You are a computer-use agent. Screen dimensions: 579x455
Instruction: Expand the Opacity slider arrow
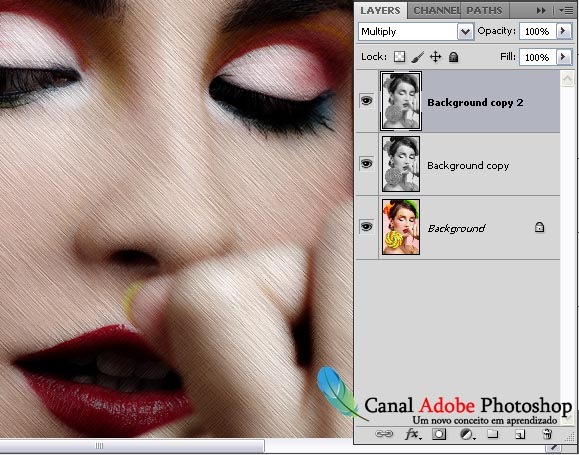point(563,31)
